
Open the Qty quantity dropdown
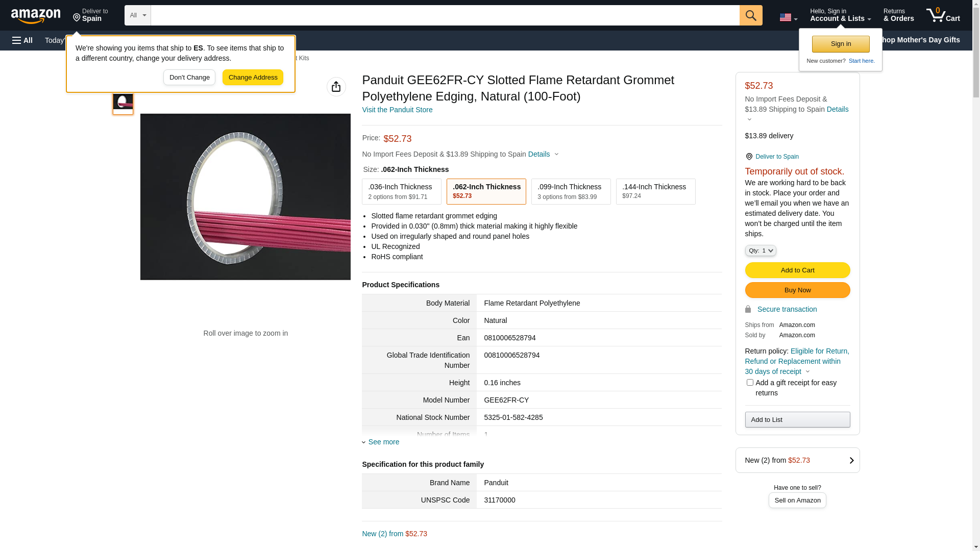(x=760, y=251)
